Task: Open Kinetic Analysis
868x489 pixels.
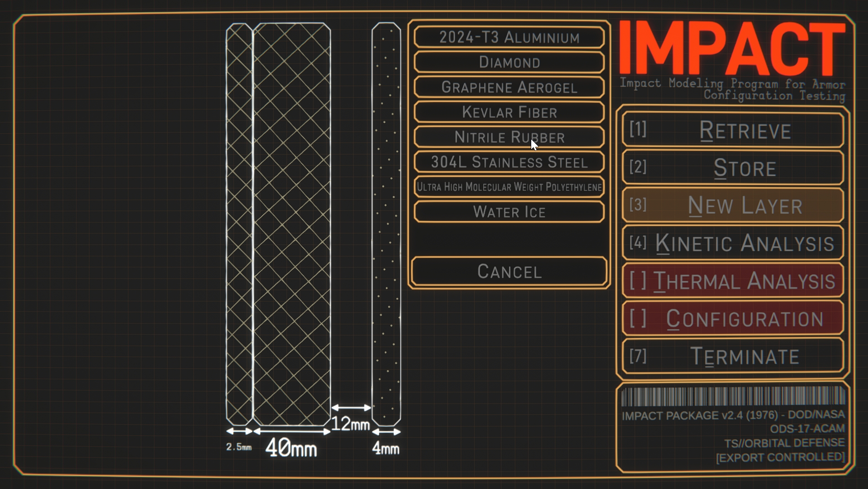Action: [733, 243]
